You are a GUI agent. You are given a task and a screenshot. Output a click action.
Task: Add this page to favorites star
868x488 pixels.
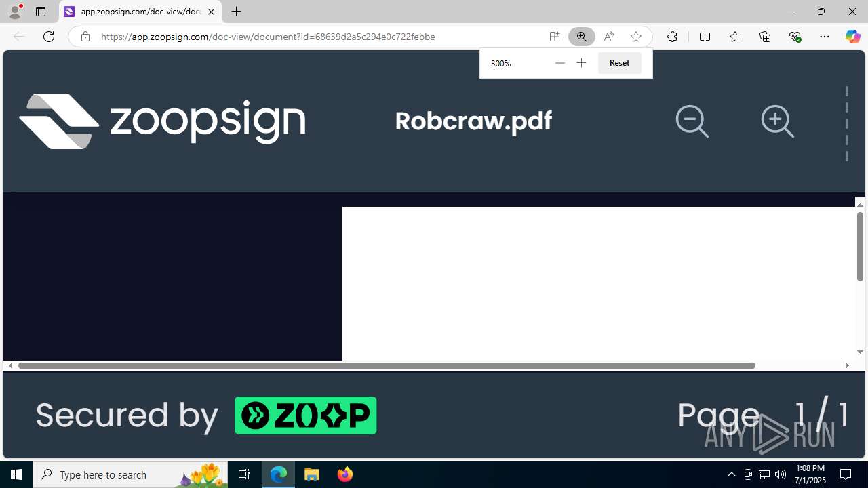(x=635, y=37)
